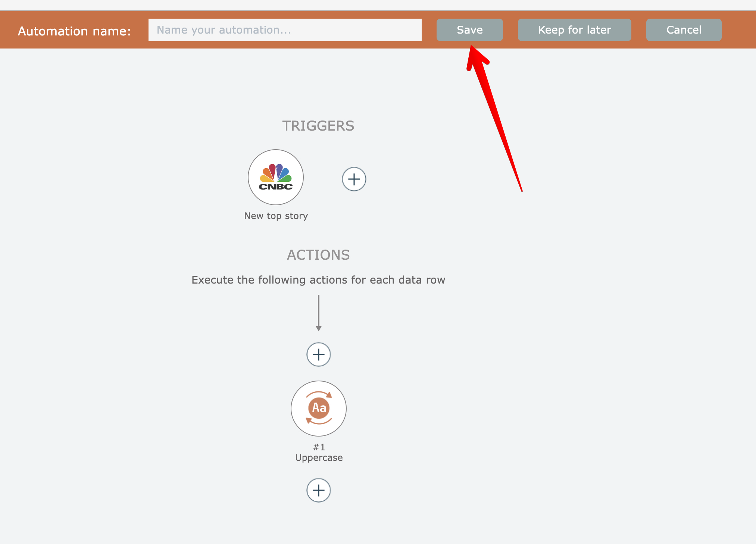Image resolution: width=756 pixels, height=544 pixels.
Task: Click the 'Uppercase' action label
Action: point(319,458)
